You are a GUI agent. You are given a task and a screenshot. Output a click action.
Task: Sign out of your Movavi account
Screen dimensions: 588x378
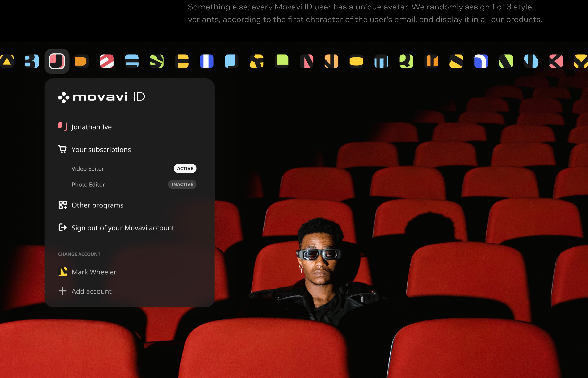pyautogui.click(x=123, y=228)
